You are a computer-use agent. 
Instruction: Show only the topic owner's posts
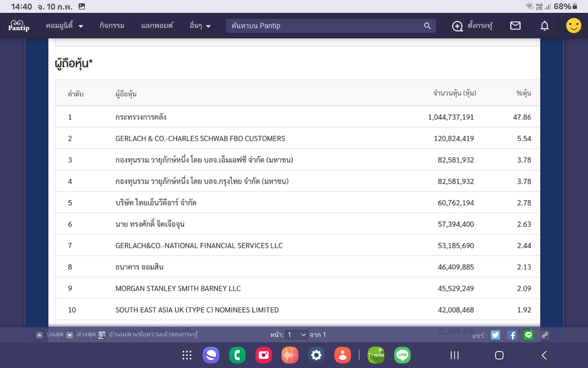click(x=148, y=335)
